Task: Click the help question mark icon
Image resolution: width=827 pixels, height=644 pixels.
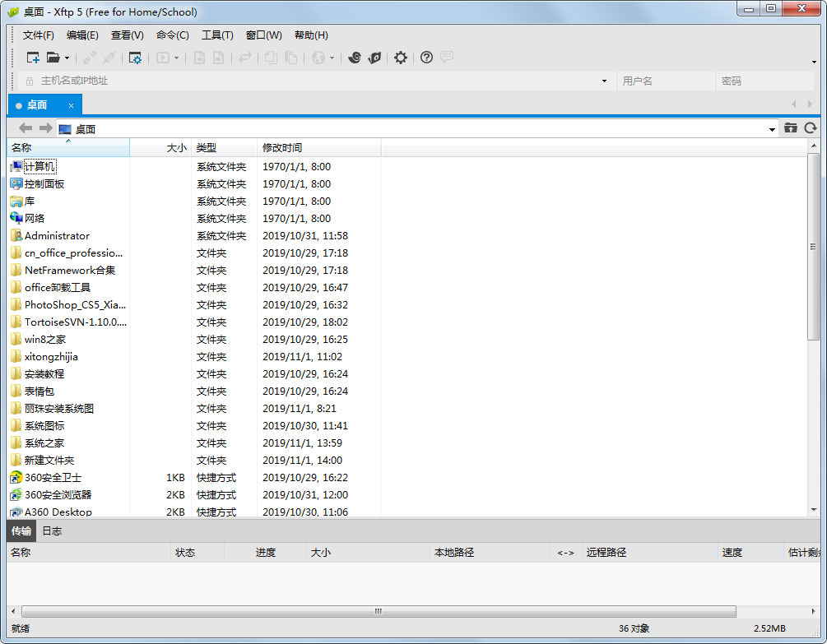Action: tap(425, 58)
